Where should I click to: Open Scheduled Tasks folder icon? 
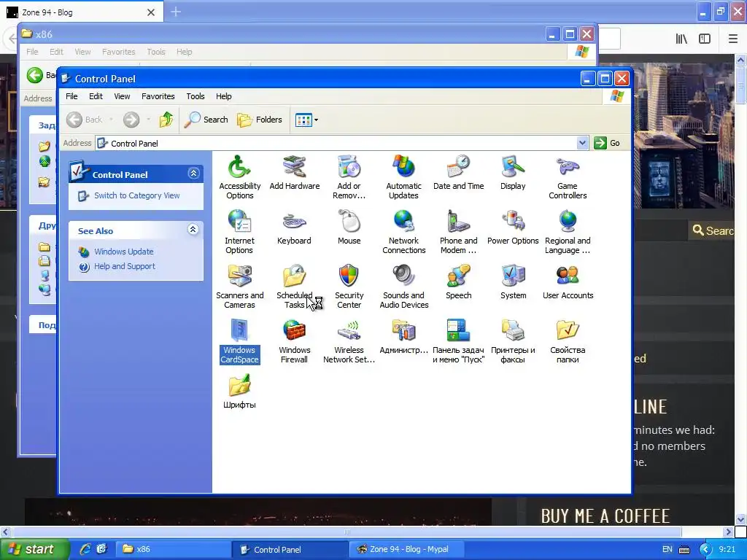294,286
